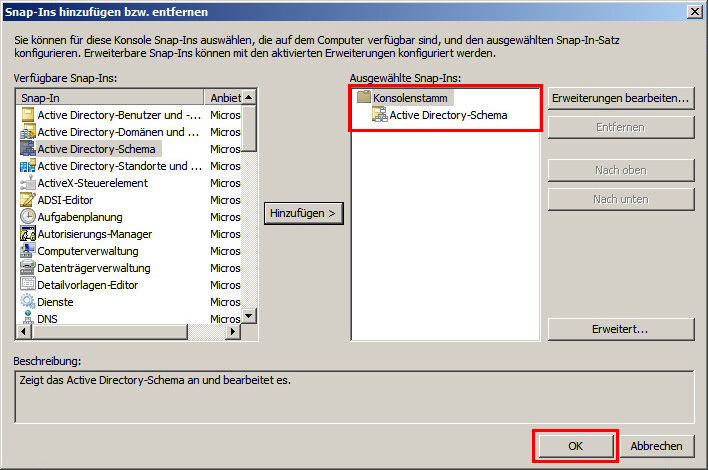Close the Snap-Ins dialog window
Screen dimensions: 708x470
tap(693, 10)
